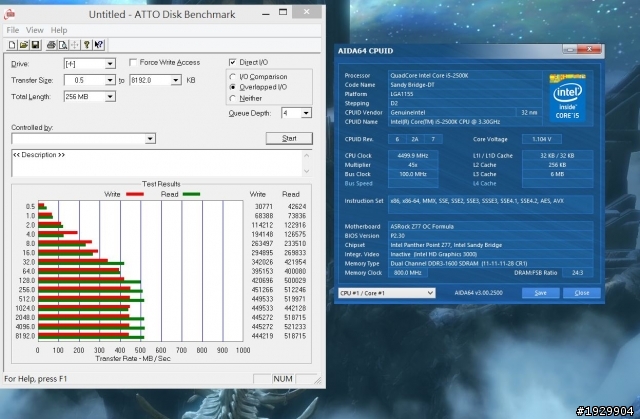Screen dimensions: 640x419
Task: Click the Memory Clock value 800.0 MHz
Action: tap(407, 273)
